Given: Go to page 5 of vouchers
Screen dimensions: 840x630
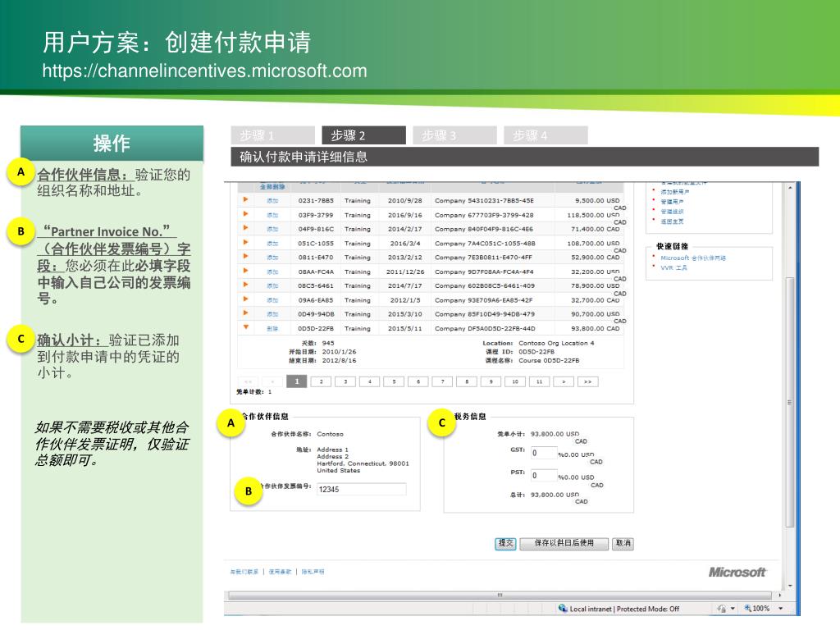Looking at the screenshot, I should coord(394,381).
